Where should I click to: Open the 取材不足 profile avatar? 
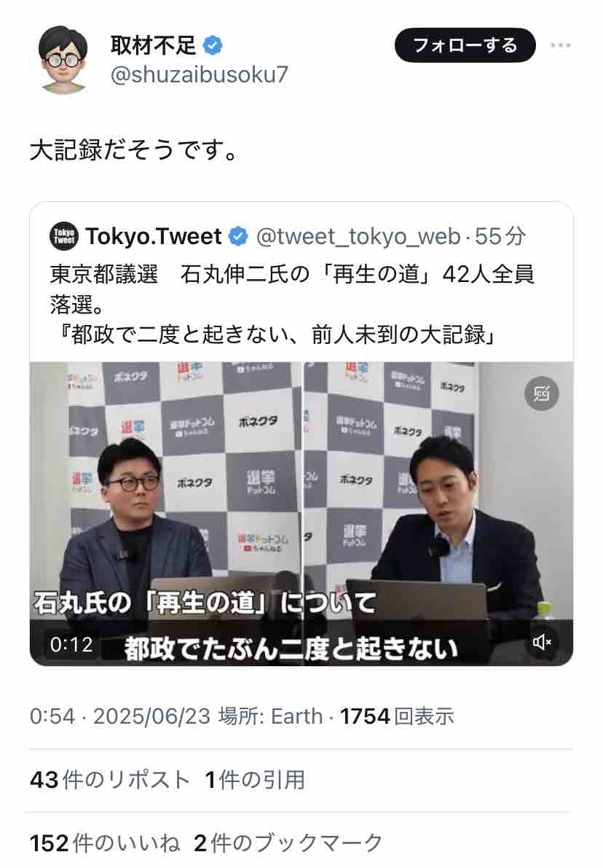click(63, 59)
